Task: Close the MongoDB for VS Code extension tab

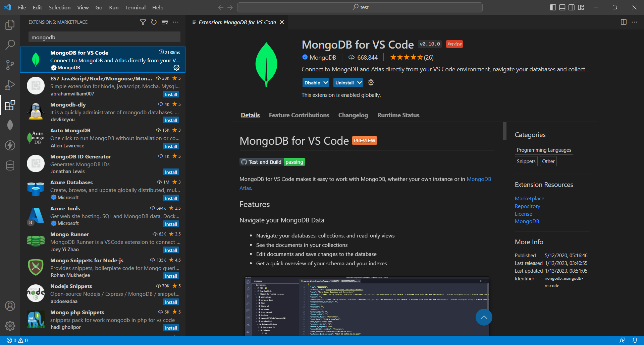Action: point(282,22)
